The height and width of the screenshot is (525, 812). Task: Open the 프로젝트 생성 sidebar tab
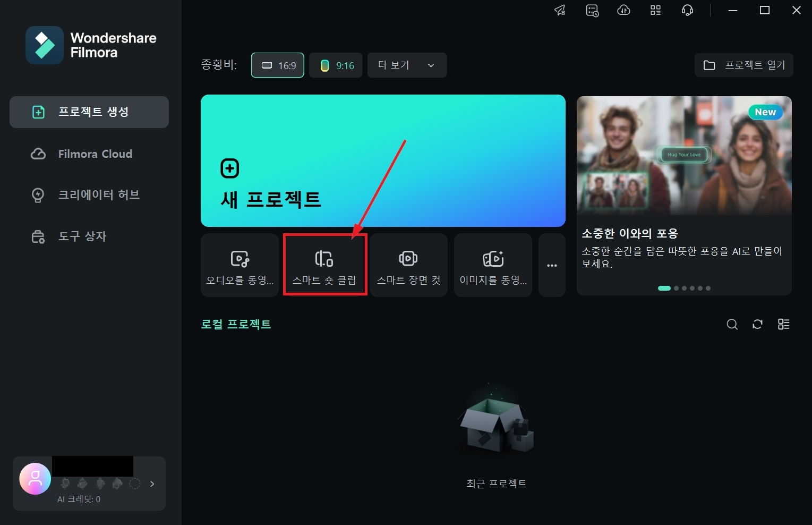coord(89,112)
